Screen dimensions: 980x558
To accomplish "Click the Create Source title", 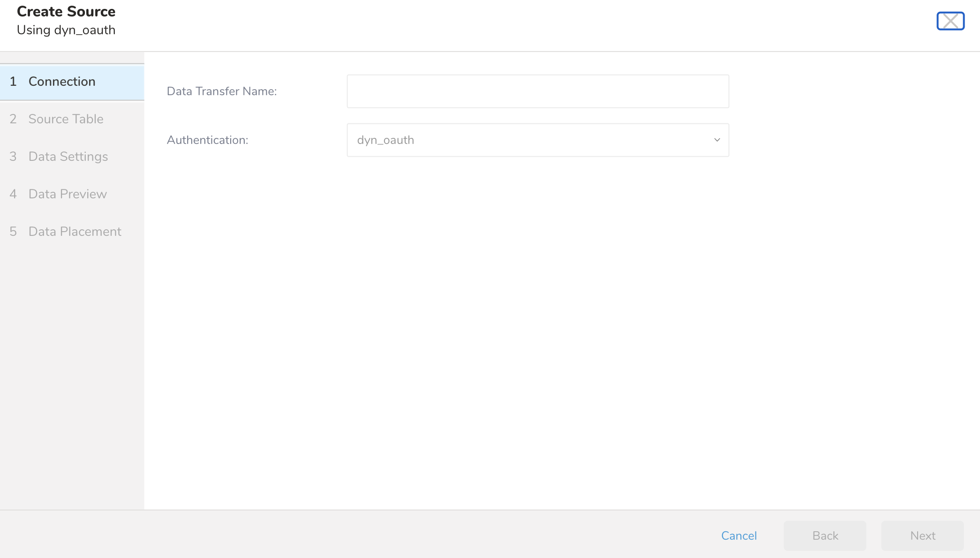I will 66,12.
